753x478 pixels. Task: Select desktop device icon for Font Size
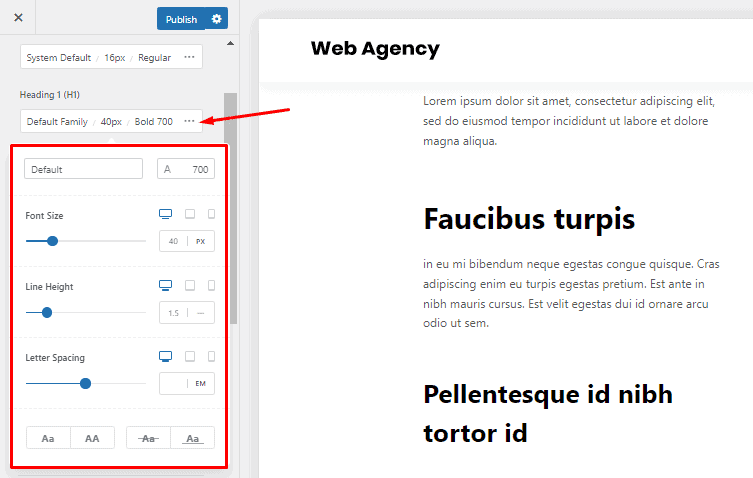pyautogui.click(x=166, y=215)
